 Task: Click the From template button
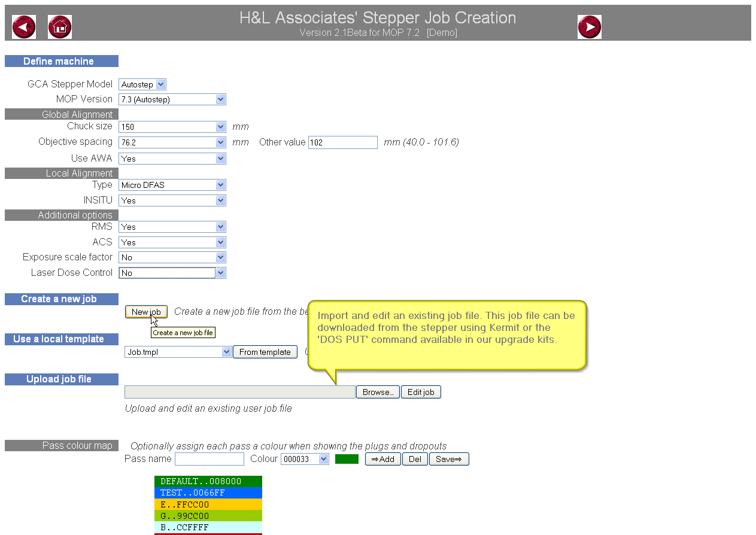point(265,352)
